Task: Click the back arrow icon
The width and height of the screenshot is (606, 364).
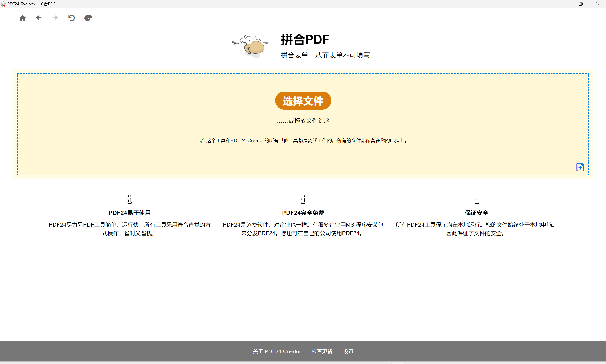Action: [39, 18]
